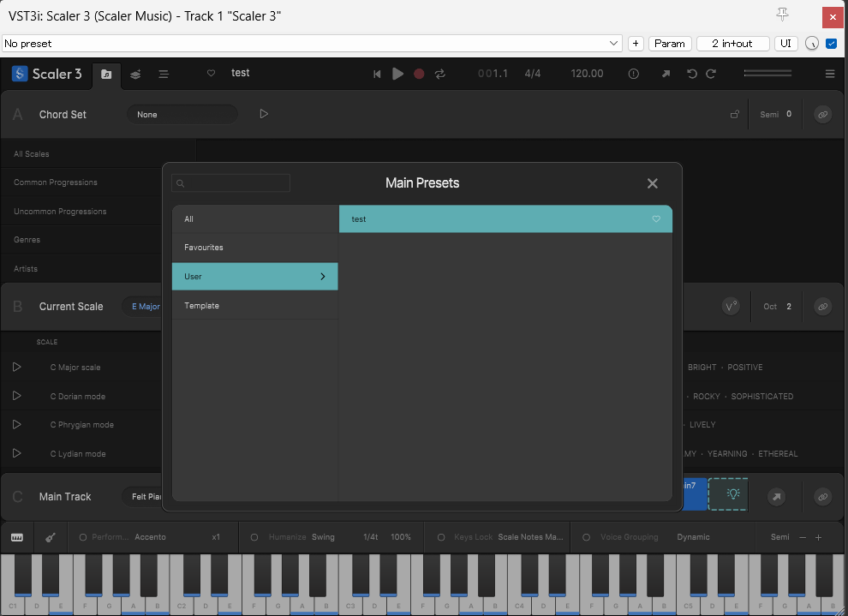
Task: Click the '2 in+out' routing button
Action: pyautogui.click(x=733, y=44)
